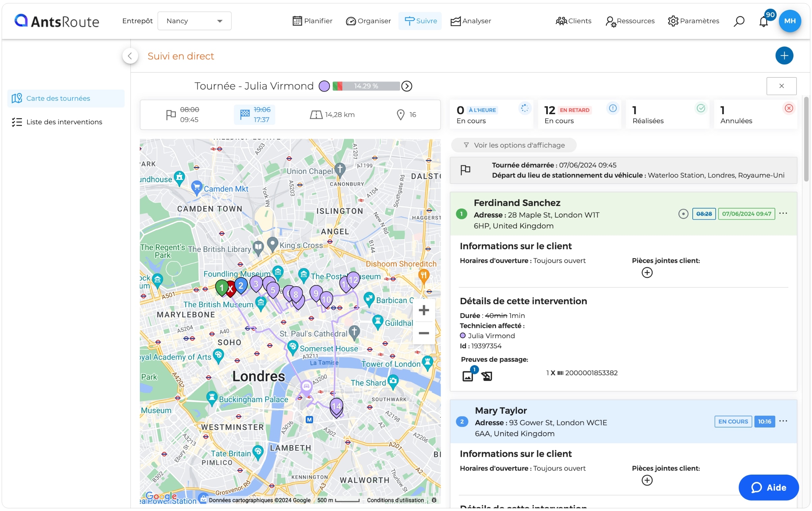This screenshot has height=511, width=812.
Task: Click the 07/06/2024 09:47 completion badge
Action: click(746, 214)
